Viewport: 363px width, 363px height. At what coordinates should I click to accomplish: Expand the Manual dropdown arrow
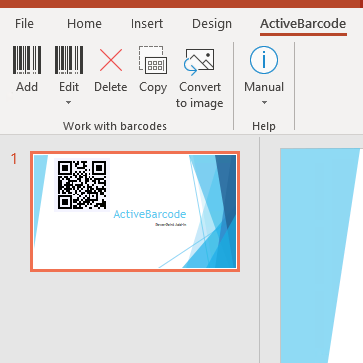(264, 103)
